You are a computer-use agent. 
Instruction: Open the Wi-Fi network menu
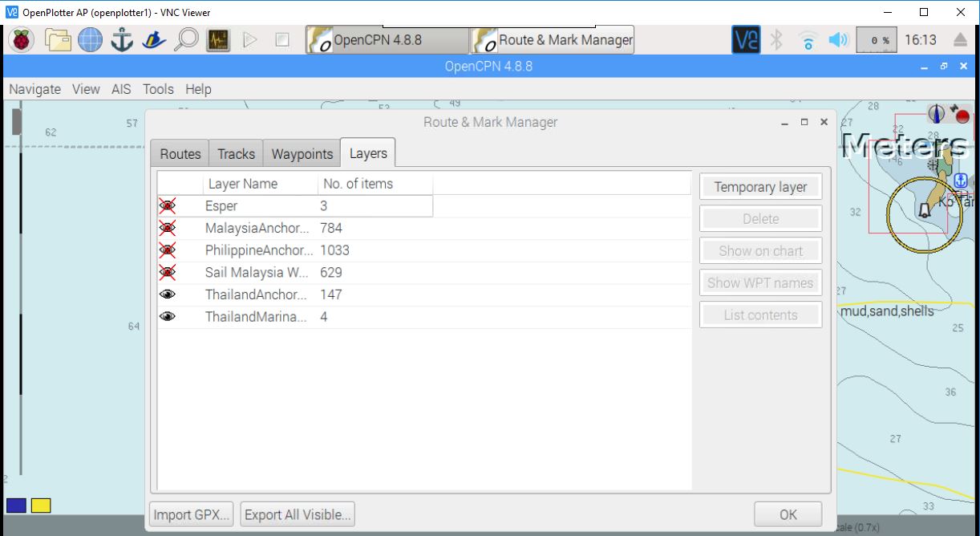point(808,39)
